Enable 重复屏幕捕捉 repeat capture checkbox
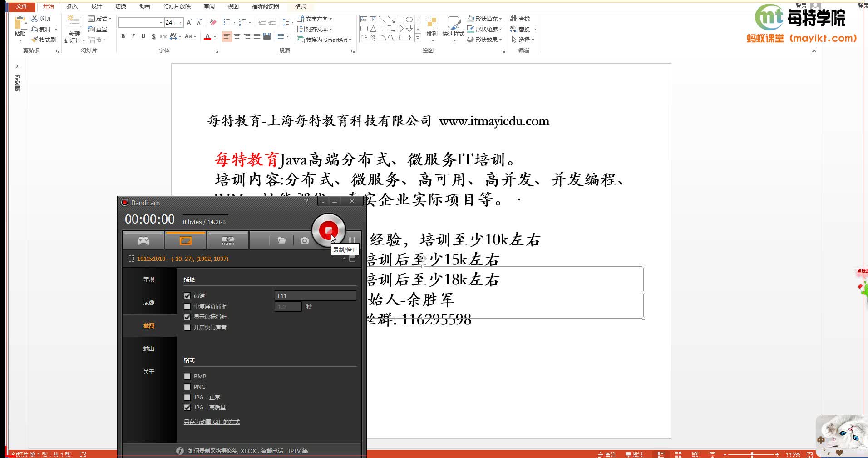 [x=187, y=307]
